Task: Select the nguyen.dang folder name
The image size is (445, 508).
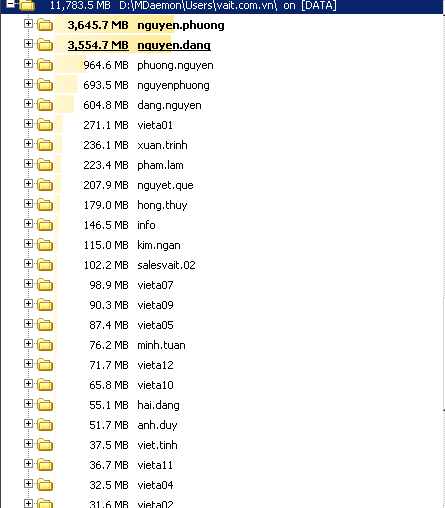Action: [174, 45]
